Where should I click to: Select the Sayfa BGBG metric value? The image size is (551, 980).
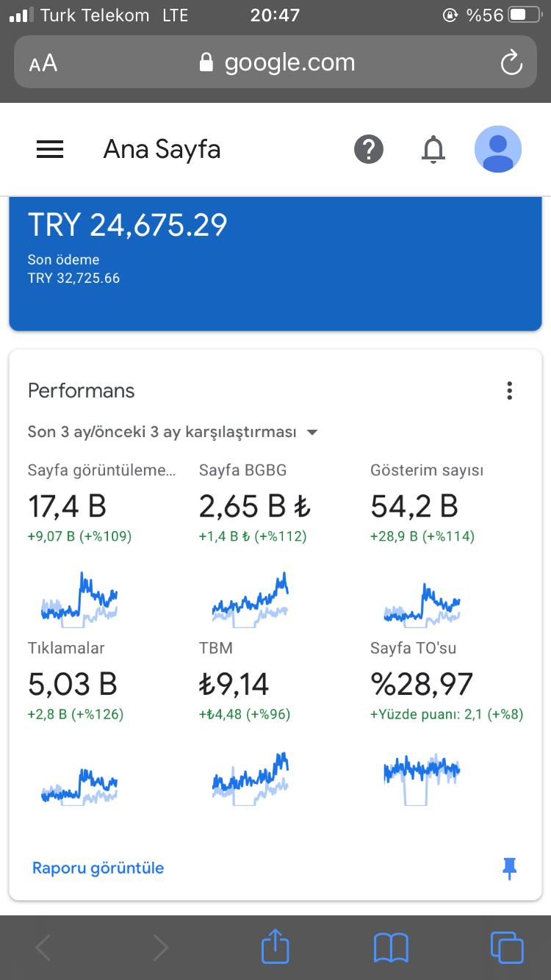pos(256,506)
